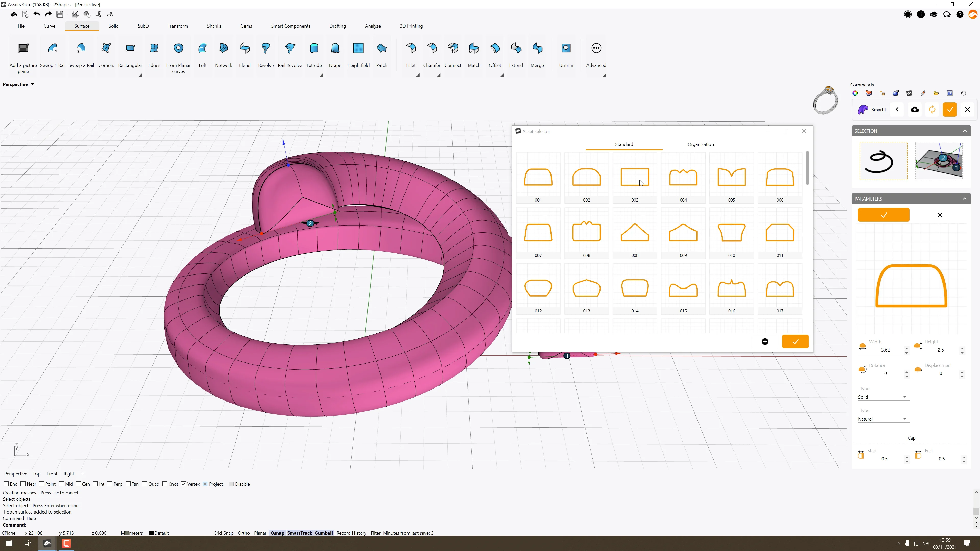
Task: Open the Shanks ribbon tab
Action: point(214,26)
